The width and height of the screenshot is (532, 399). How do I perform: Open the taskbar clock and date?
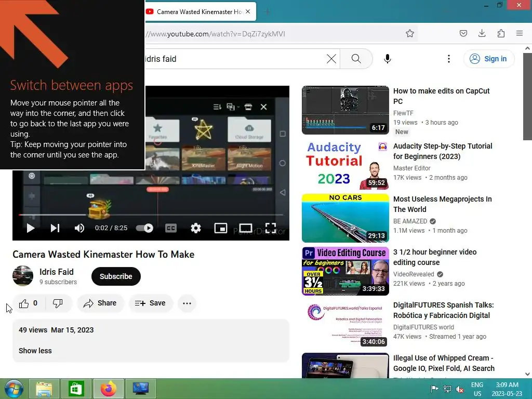[507, 389]
